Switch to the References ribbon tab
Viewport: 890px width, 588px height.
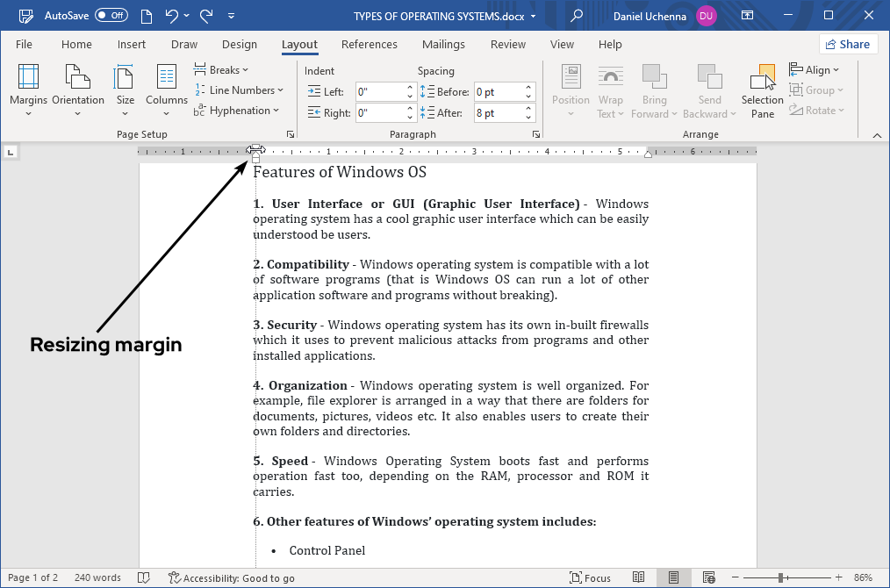point(370,44)
